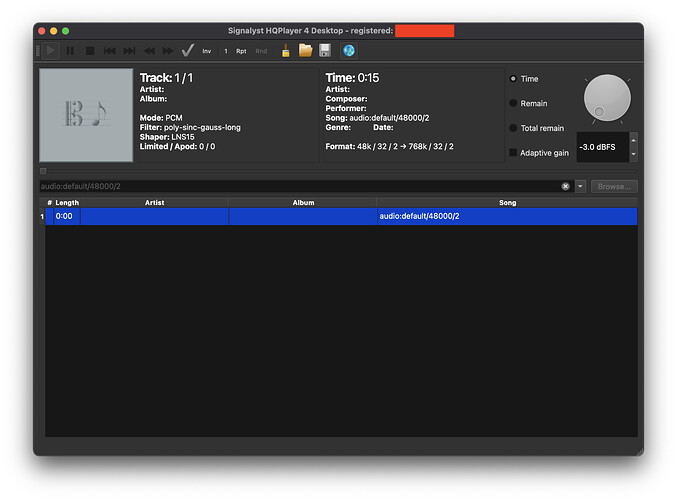The image size is (676, 500).
Task: Skip to the previous track
Action: coord(110,51)
